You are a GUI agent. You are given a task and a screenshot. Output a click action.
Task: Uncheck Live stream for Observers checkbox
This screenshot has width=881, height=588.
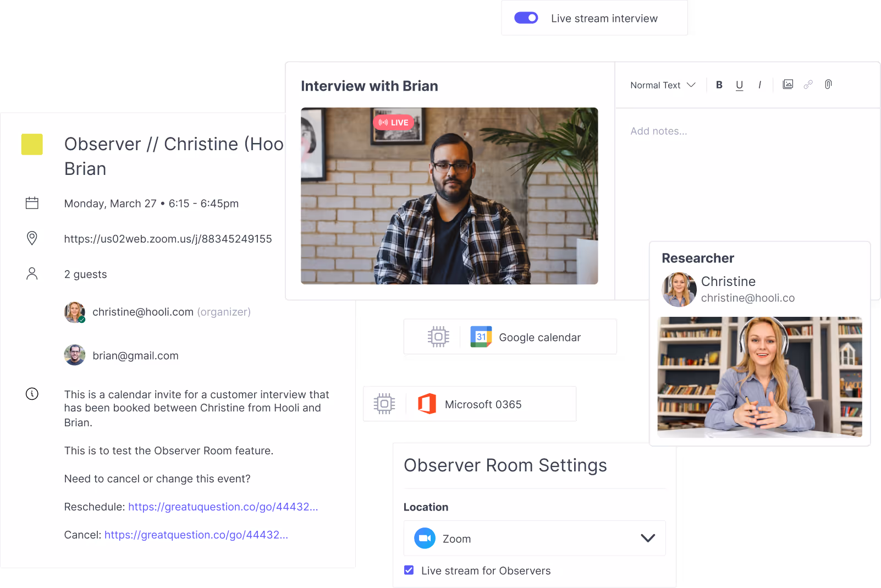409,570
